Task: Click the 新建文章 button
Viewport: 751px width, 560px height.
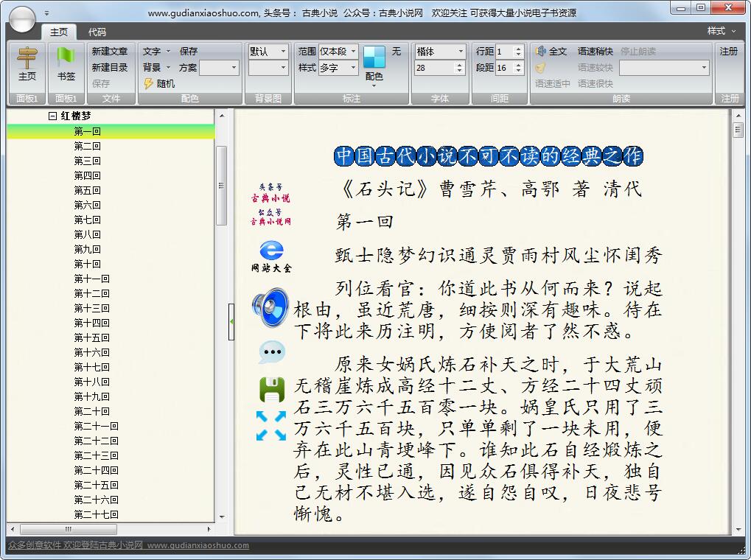Action: 109,52
